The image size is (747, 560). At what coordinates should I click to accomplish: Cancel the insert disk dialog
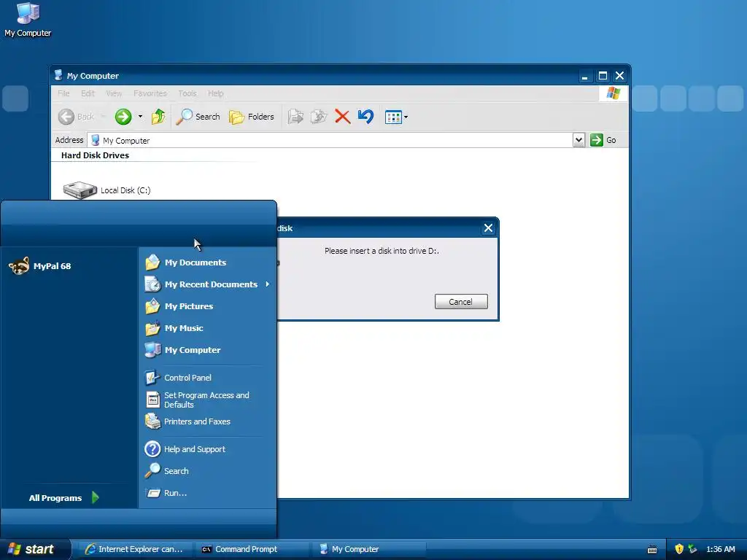point(461,301)
